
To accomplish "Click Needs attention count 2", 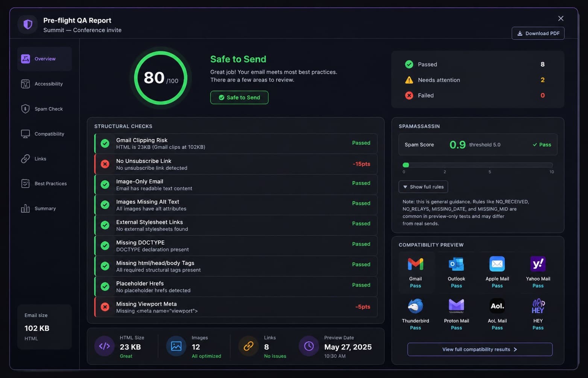I will point(542,80).
